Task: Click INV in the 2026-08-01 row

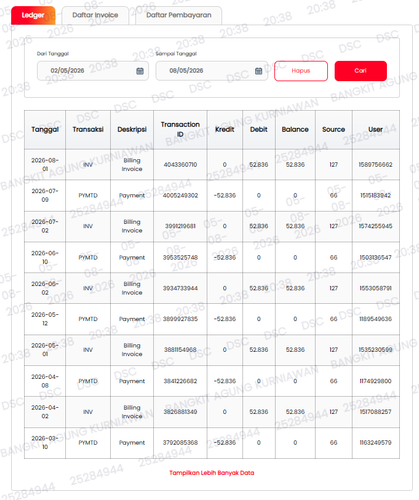Action: pos(88,165)
